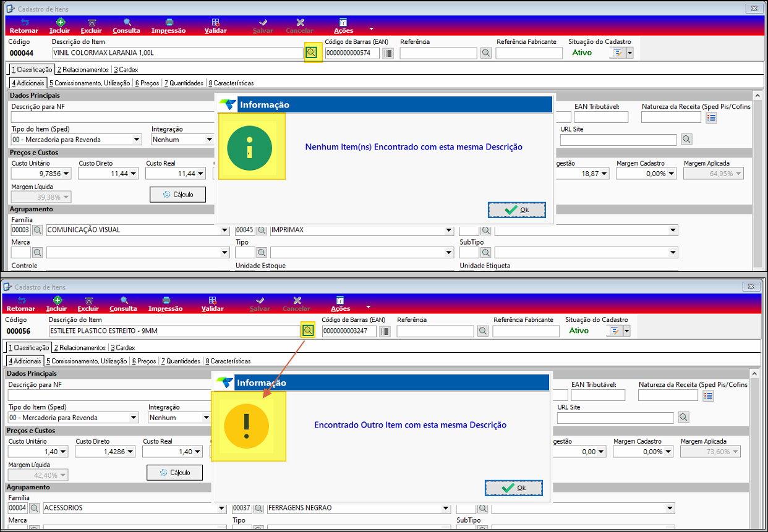768x532 pixels.
Task: Expand IMPRIMAX dropdown
Action: click(450, 230)
